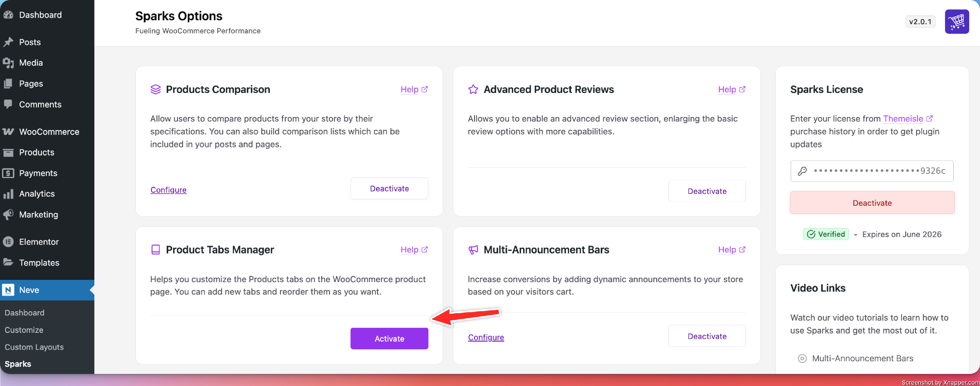Click the Analytics bar chart icon

8,194
